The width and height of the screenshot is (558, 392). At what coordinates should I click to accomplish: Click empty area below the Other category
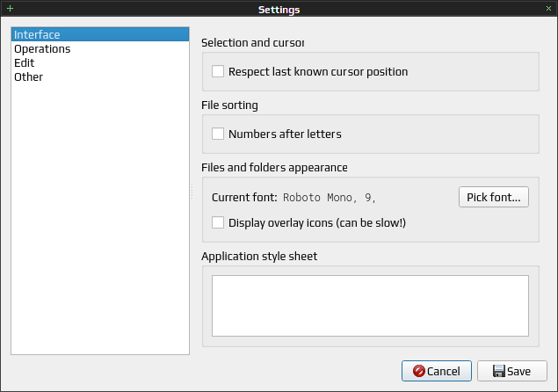(99, 220)
